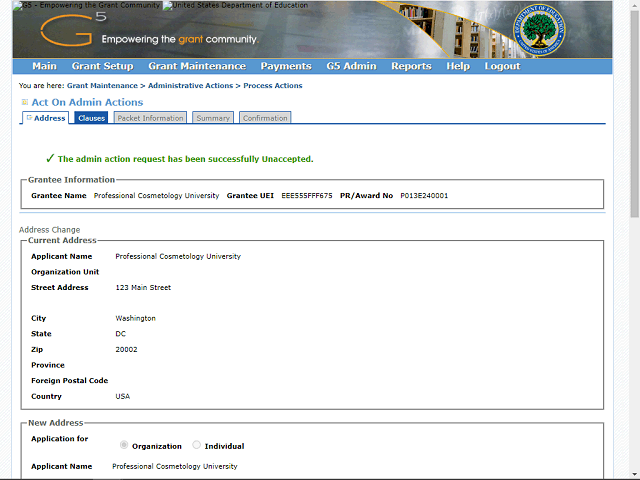Click the icon beside Act On Admin Actions
The image size is (640, 480).
(25, 102)
